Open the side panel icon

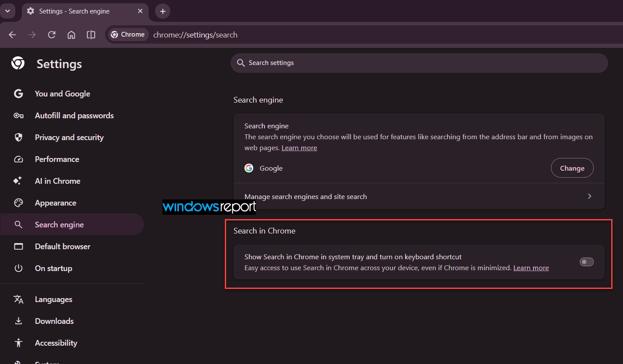[x=91, y=35]
